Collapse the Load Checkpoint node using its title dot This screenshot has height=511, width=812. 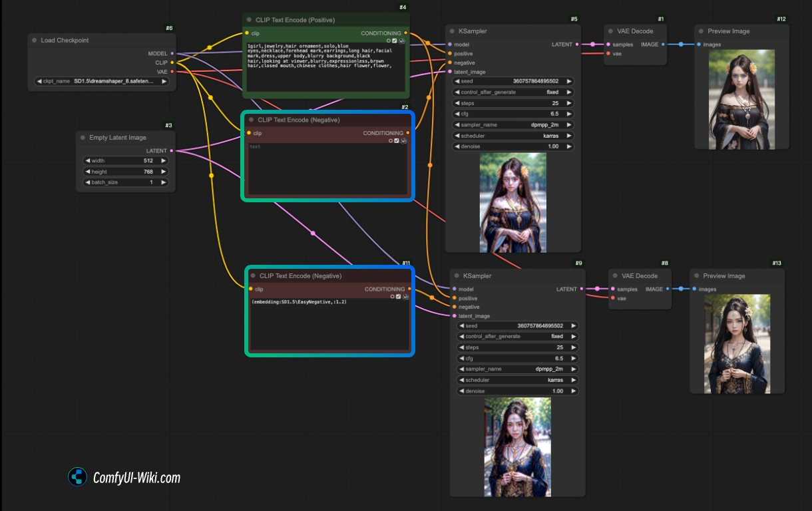(x=34, y=41)
